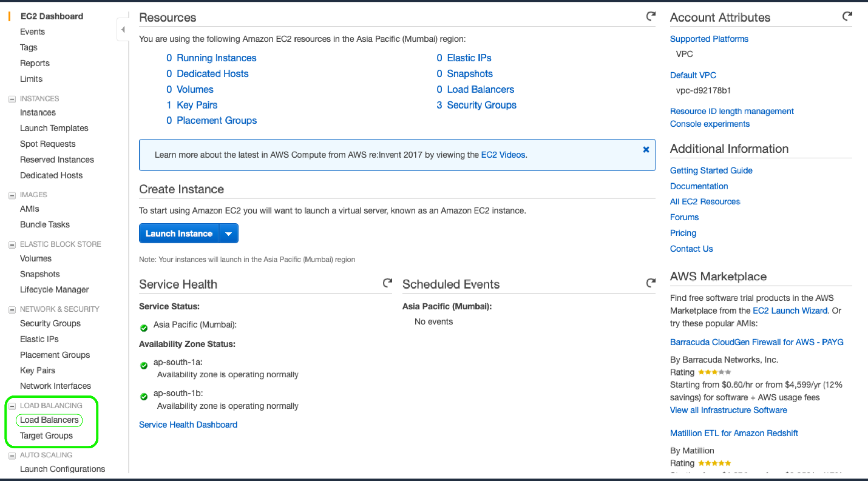Open the Pricing link
This screenshot has width=868, height=481.
pos(683,233)
